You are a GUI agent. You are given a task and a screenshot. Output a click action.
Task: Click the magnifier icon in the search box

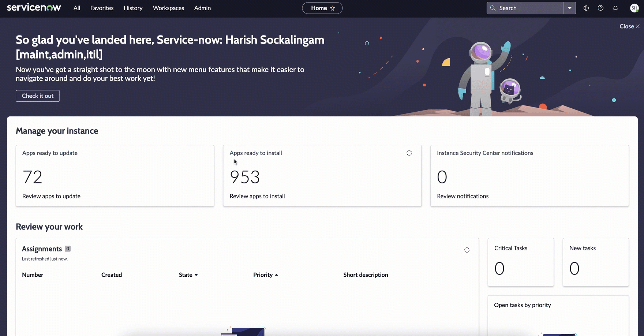[x=493, y=8]
